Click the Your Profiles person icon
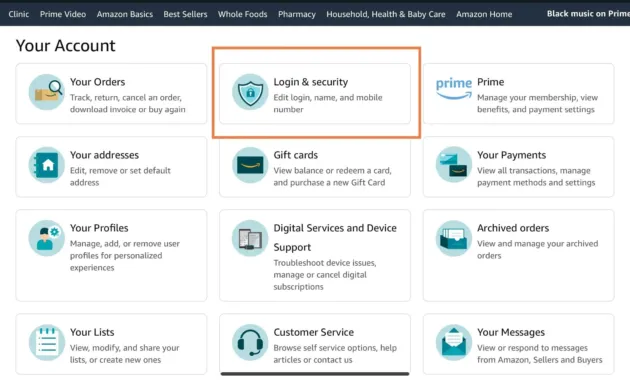Viewport: 630px width, 380px height. click(46, 238)
